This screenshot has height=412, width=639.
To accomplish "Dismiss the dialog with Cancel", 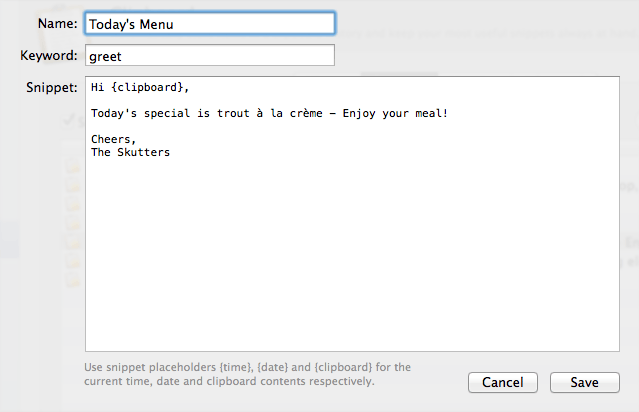I will coord(502,383).
